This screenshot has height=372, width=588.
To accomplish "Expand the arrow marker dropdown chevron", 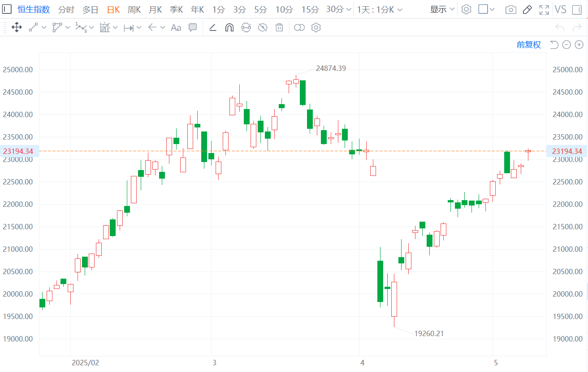I will coord(162,28).
